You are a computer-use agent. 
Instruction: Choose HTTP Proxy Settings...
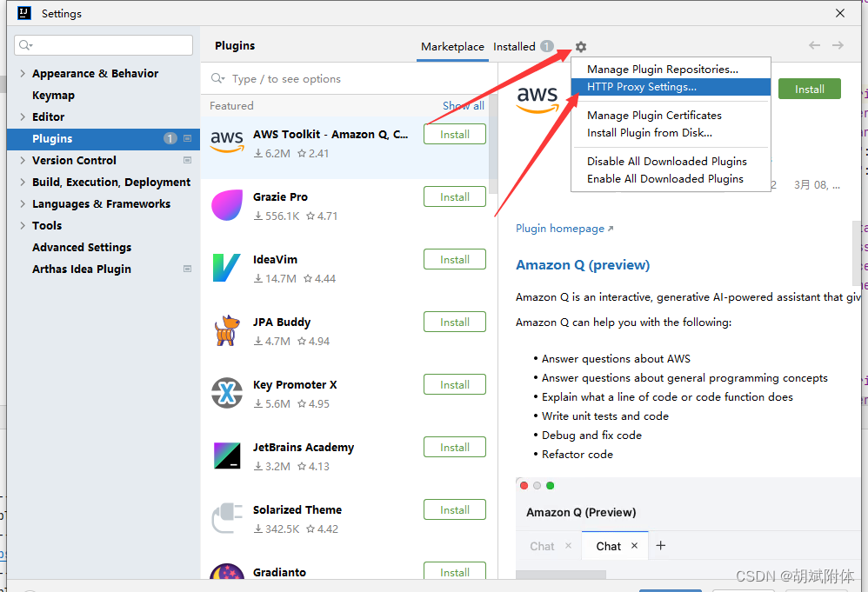click(x=671, y=87)
